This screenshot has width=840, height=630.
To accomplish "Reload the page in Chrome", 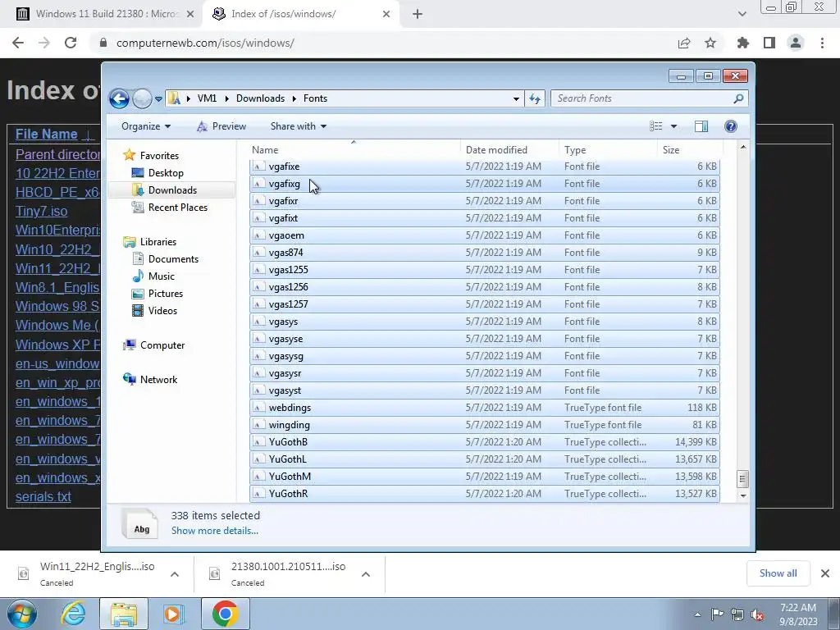I will click(71, 43).
